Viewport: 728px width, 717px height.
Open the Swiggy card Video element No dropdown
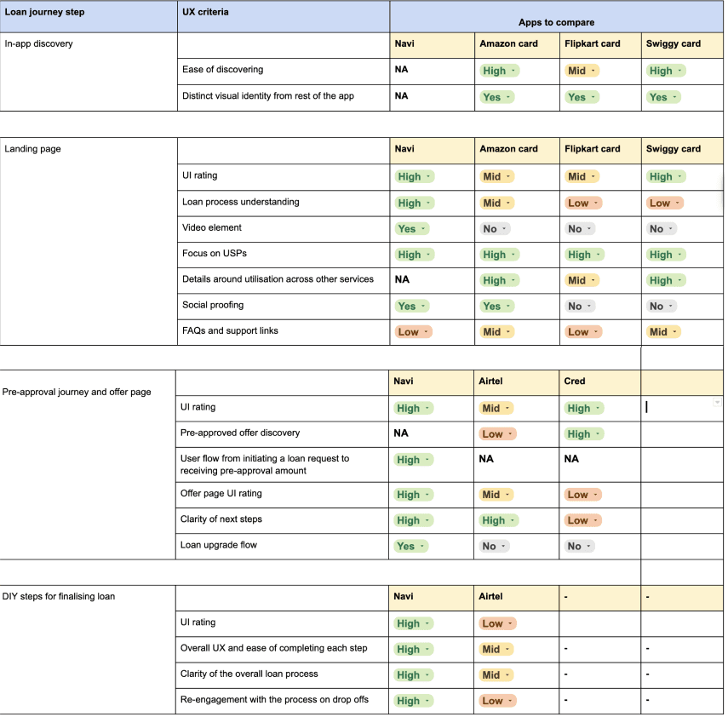[661, 229]
